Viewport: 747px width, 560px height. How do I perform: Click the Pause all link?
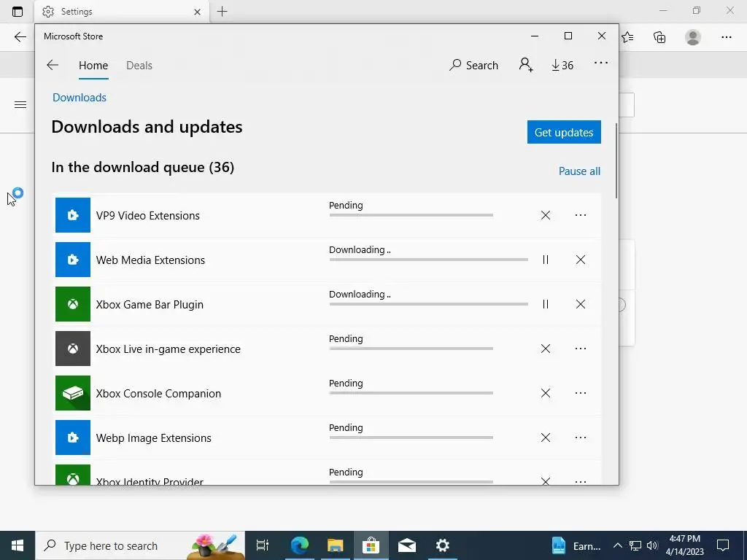pyautogui.click(x=579, y=171)
